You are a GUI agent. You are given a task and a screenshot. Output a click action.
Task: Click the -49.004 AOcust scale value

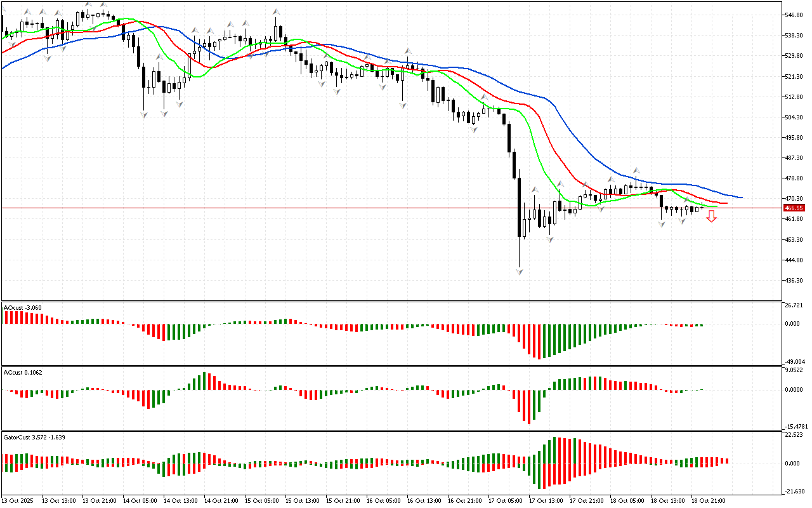[x=796, y=361]
